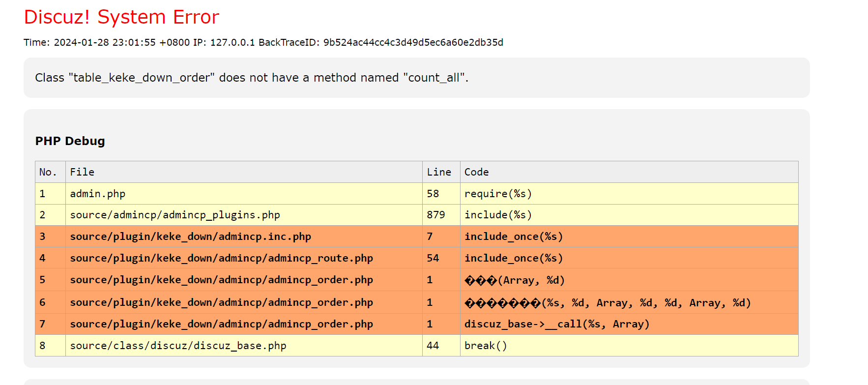Click line number 58 cell
Viewport: 868px width, 385px height.
(x=441, y=194)
